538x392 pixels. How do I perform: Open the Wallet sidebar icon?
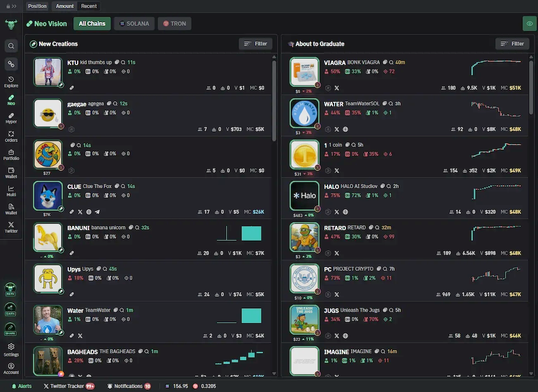(11, 173)
